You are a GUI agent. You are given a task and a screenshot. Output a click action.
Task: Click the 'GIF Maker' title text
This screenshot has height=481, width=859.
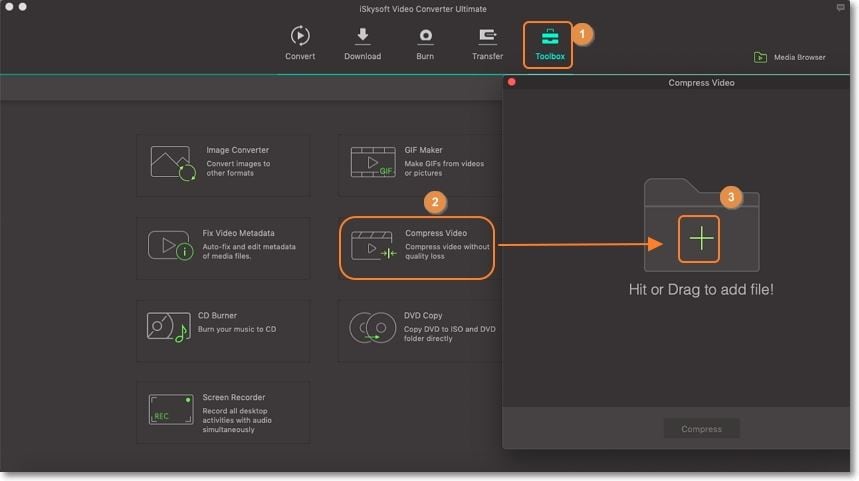(423, 150)
